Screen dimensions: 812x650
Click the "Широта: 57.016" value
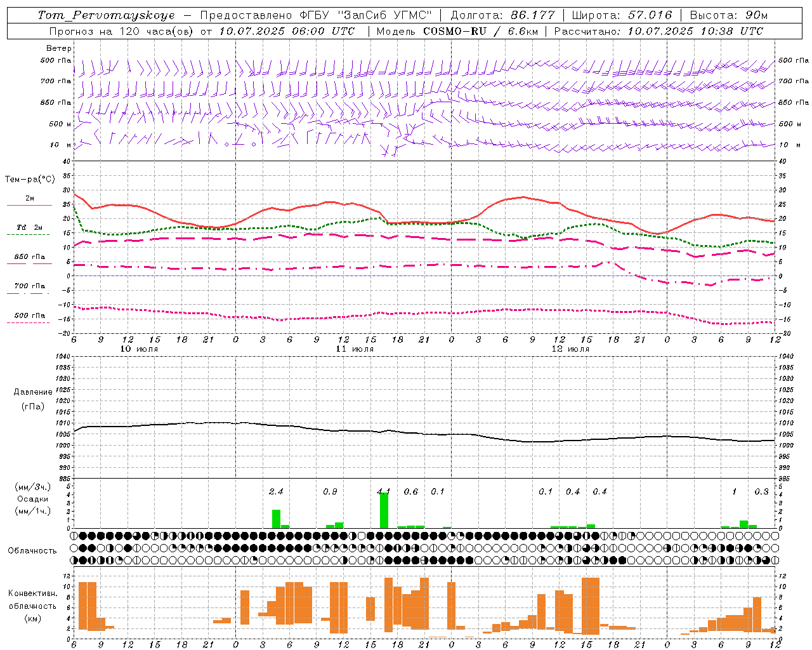click(622, 15)
